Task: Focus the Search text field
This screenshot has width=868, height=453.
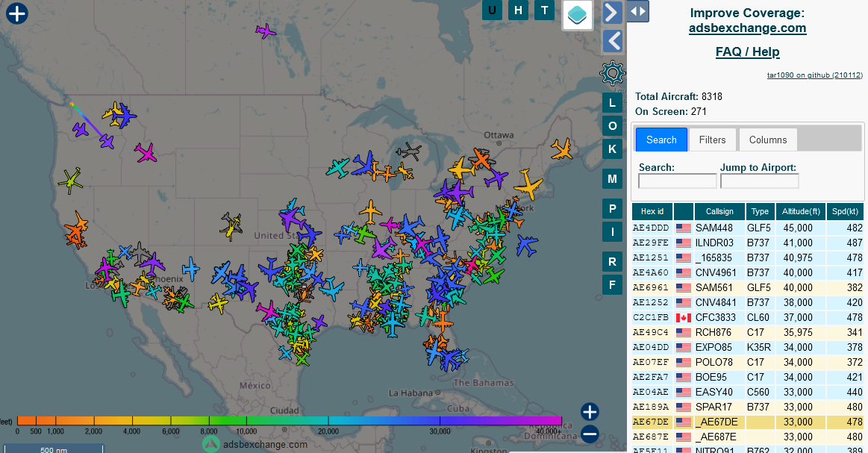Action: [678, 181]
